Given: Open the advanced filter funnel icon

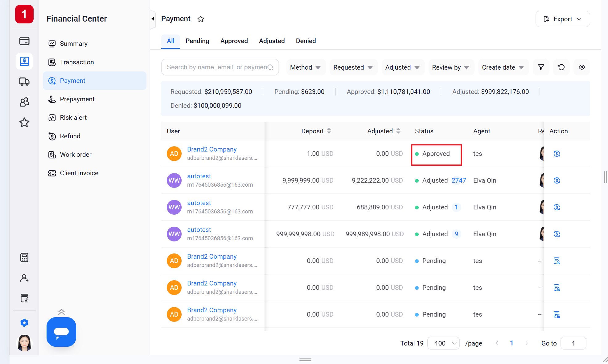Looking at the screenshot, I should click(x=541, y=67).
